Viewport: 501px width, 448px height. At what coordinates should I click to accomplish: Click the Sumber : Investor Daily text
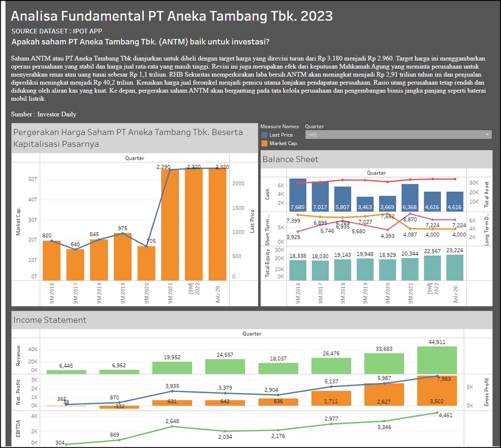click(44, 114)
